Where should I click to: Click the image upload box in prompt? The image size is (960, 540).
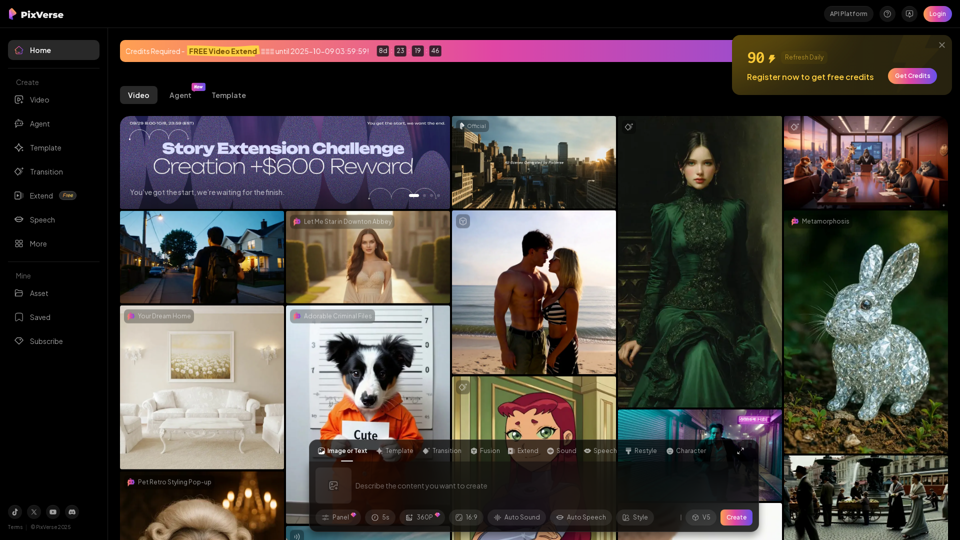(333, 486)
